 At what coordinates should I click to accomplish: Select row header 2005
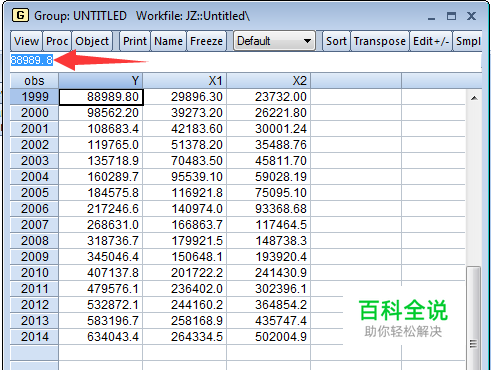coord(34,193)
